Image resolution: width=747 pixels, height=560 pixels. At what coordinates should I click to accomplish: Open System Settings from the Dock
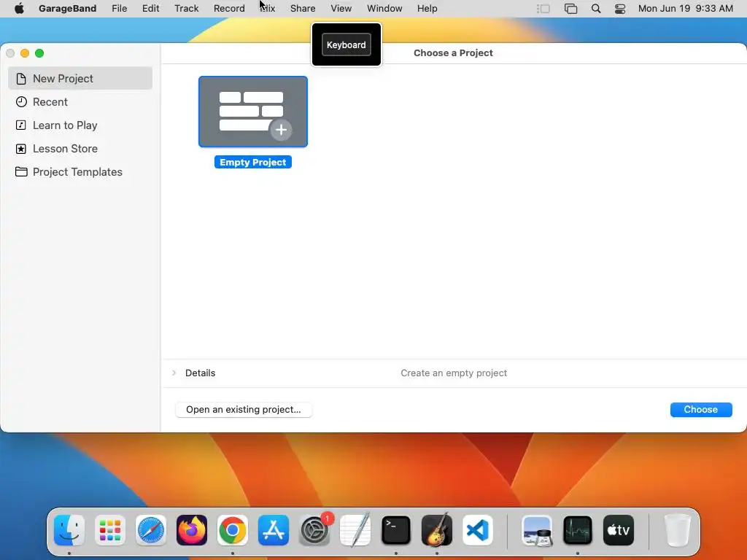click(314, 530)
